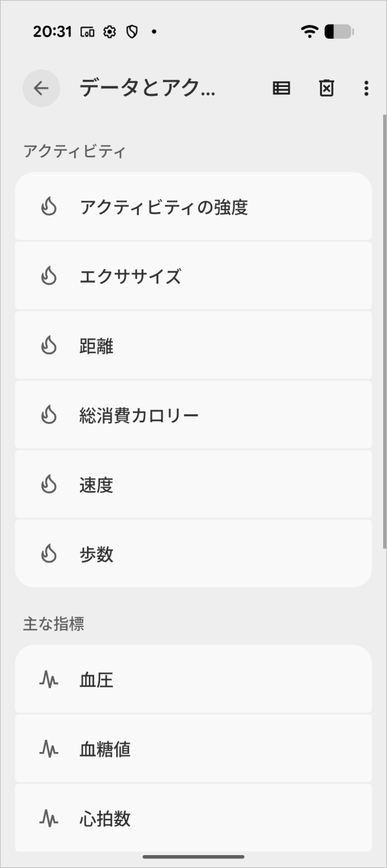Open アクティビティの強度 data entry
387x868 pixels.
[x=193, y=207]
